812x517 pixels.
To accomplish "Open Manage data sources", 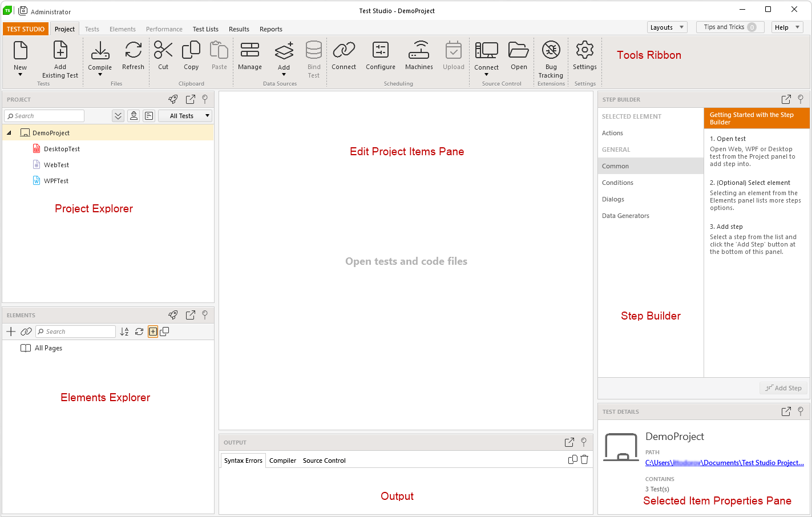I will (250, 50).
